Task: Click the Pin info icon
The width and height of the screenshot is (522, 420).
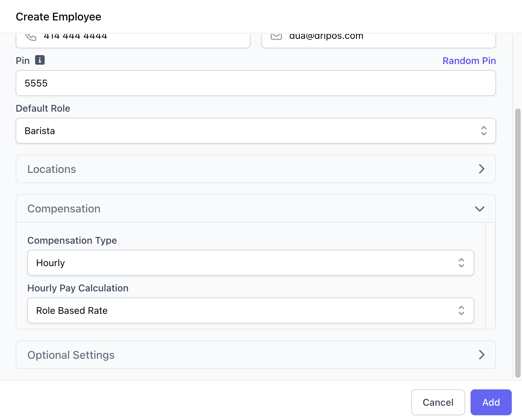Action: pyautogui.click(x=40, y=60)
